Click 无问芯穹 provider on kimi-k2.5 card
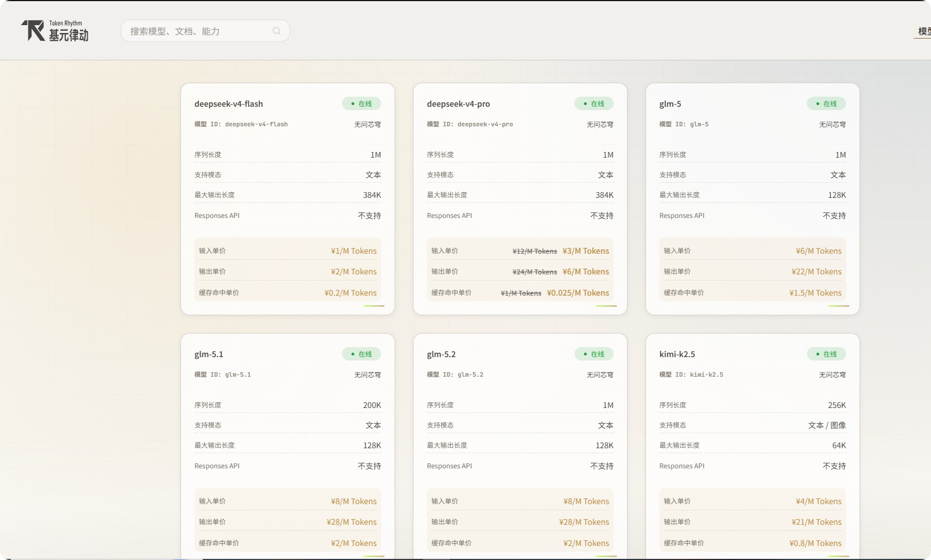The height and width of the screenshot is (560, 931). [x=832, y=374]
